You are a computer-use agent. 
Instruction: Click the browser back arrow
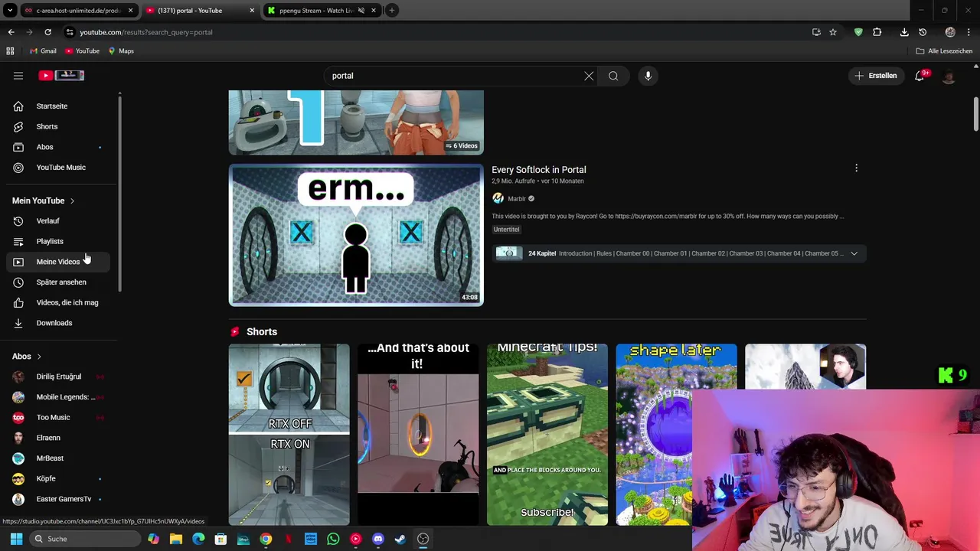11,32
